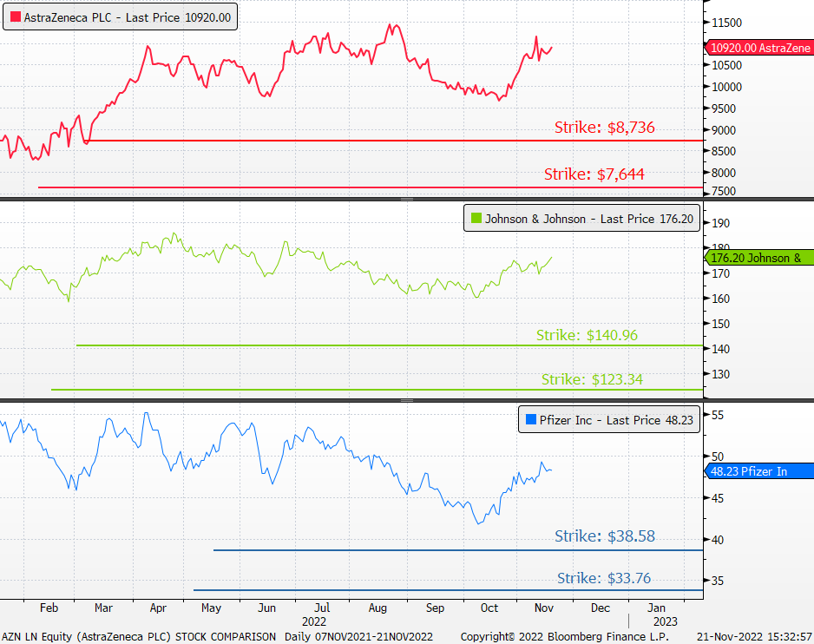814x644 pixels.
Task: Click the Strike: $140.96 label
Action: point(587,335)
